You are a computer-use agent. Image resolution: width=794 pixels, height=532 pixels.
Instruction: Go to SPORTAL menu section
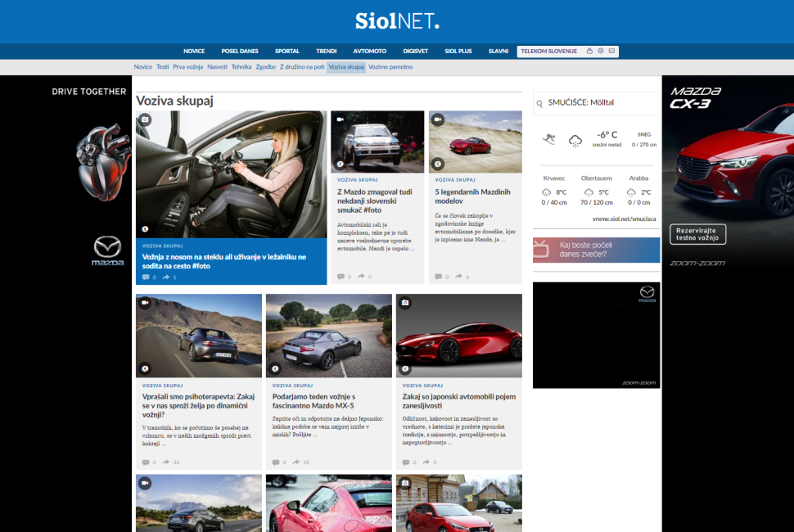click(287, 51)
